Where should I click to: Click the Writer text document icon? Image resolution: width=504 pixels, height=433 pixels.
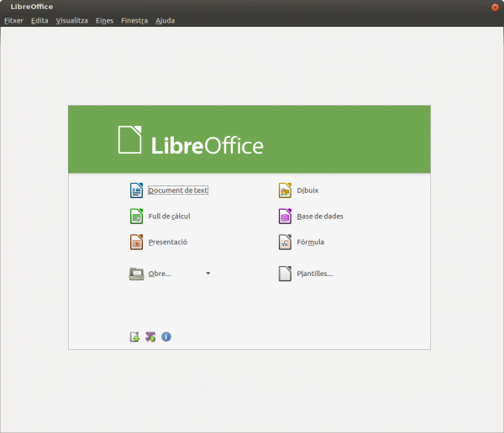(136, 190)
